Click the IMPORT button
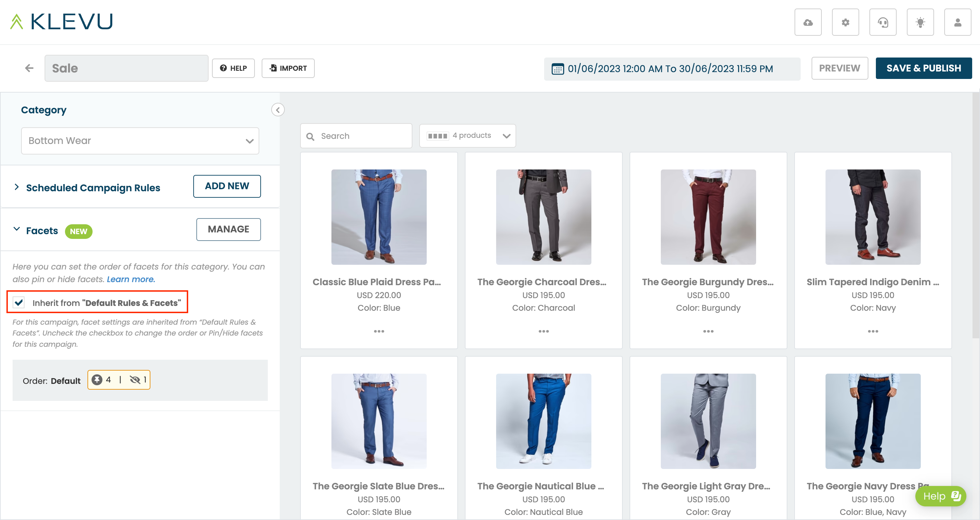980x520 pixels. coord(288,68)
